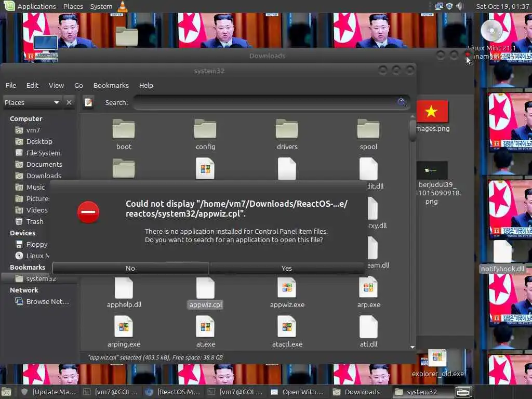Click the workspace switcher in bottom panel
The height and width of the screenshot is (399, 532).
tap(463, 392)
